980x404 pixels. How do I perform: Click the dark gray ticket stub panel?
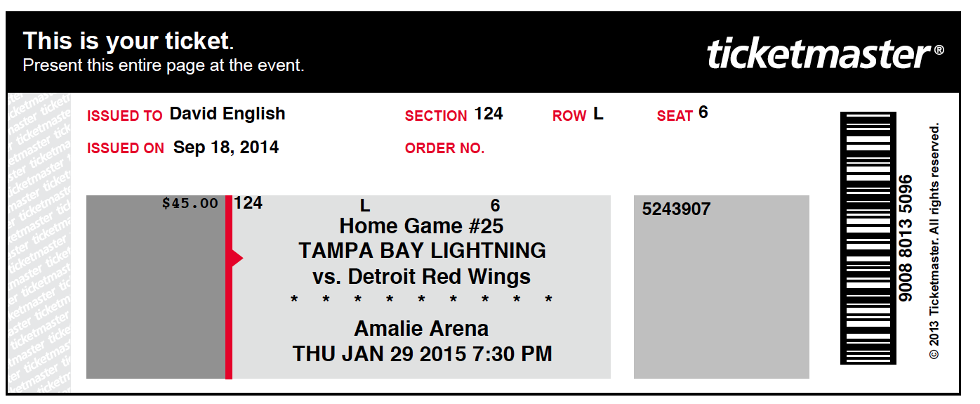(x=156, y=287)
